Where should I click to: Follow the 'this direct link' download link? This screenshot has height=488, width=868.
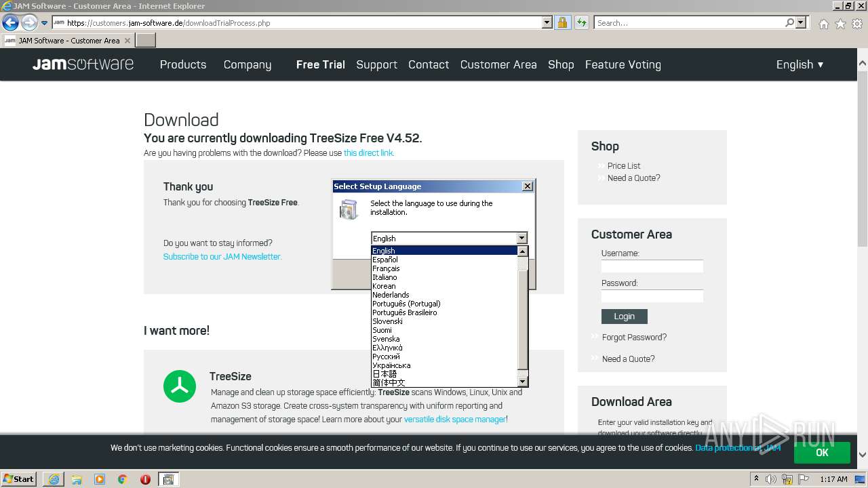[x=369, y=153]
